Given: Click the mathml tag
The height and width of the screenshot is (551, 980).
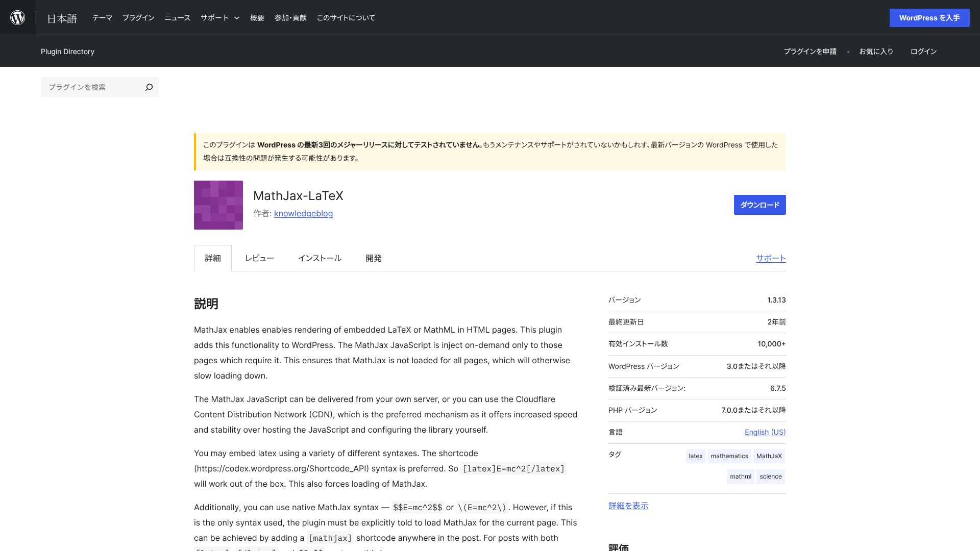Looking at the screenshot, I should (741, 477).
